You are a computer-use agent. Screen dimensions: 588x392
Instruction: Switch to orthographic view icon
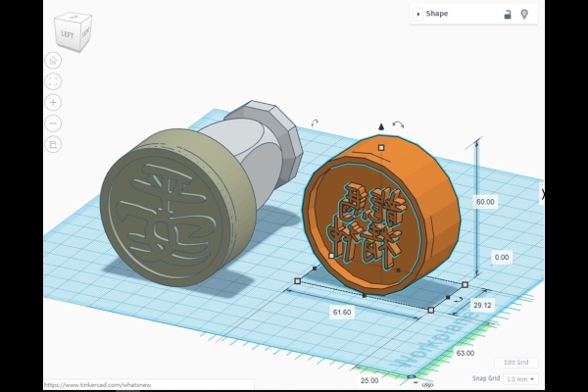click(53, 144)
